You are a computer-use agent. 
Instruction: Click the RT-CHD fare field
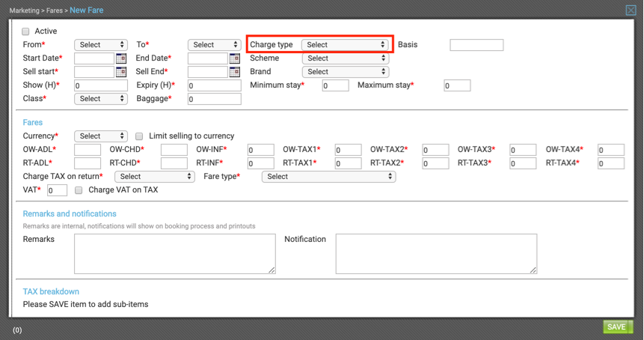(x=174, y=163)
